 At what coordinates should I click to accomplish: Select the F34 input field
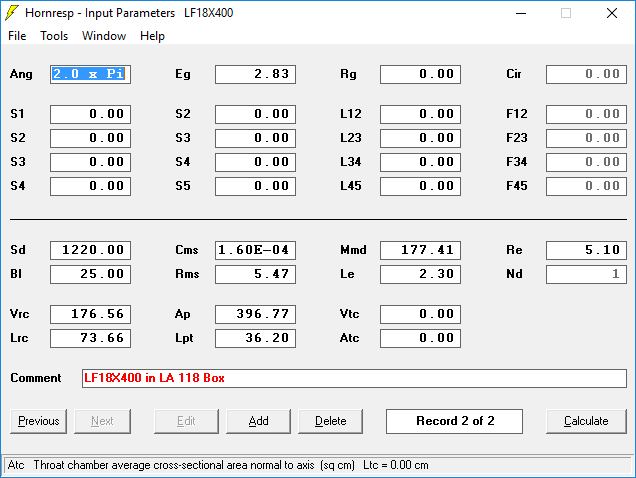click(x=586, y=162)
